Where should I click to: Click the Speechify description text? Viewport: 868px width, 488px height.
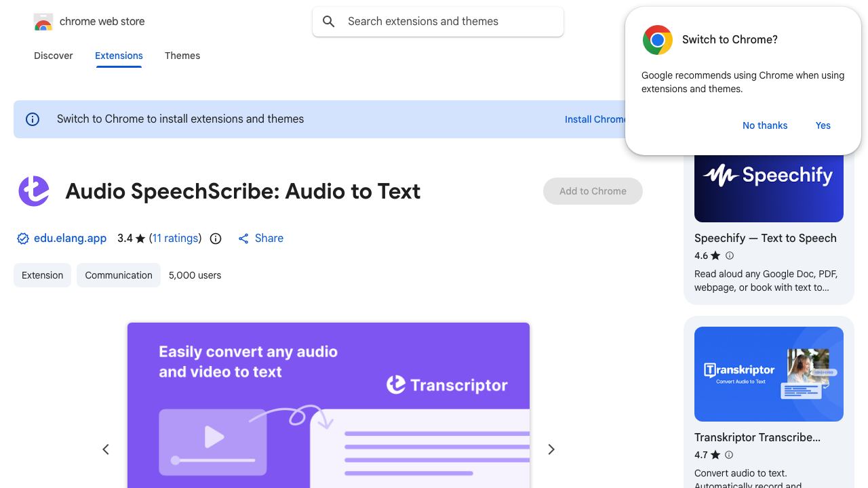(x=766, y=281)
